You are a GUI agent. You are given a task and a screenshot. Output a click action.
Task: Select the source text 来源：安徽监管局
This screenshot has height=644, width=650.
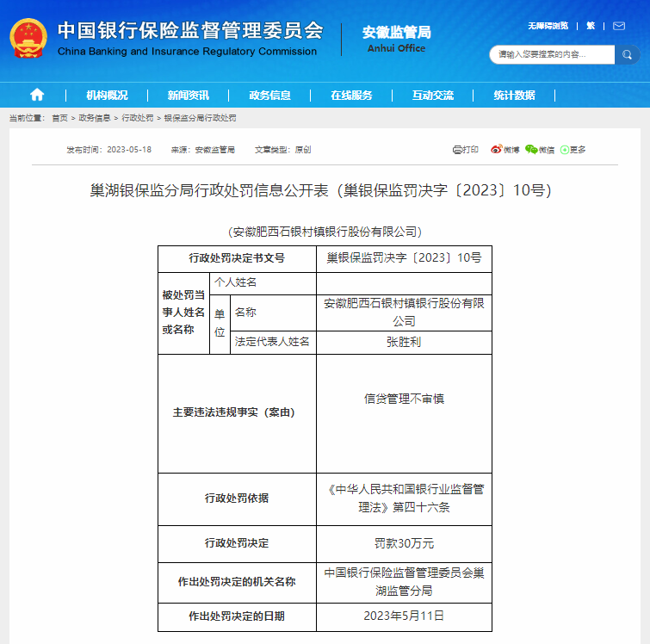click(203, 150)
